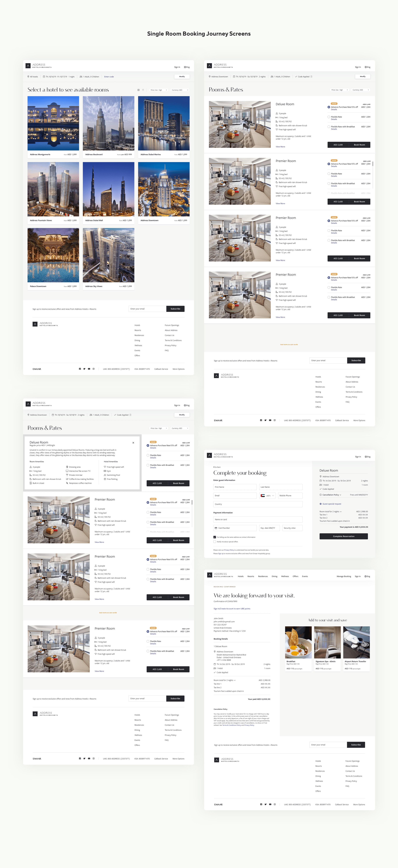Image resolution: width=398 pixels, height=868 pixels.
Task: Open Dining menu in confirmation header
Action: 275,576
